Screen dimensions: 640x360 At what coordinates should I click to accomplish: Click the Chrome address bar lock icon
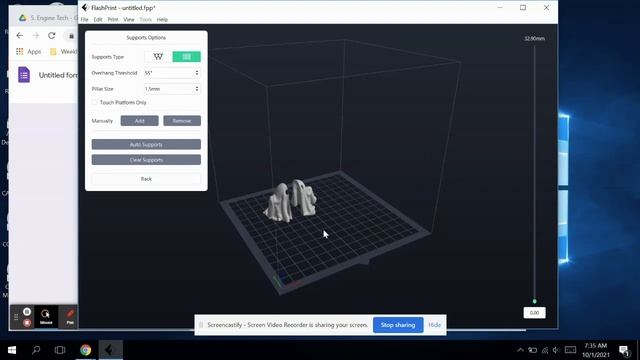[x=71, y=36]
